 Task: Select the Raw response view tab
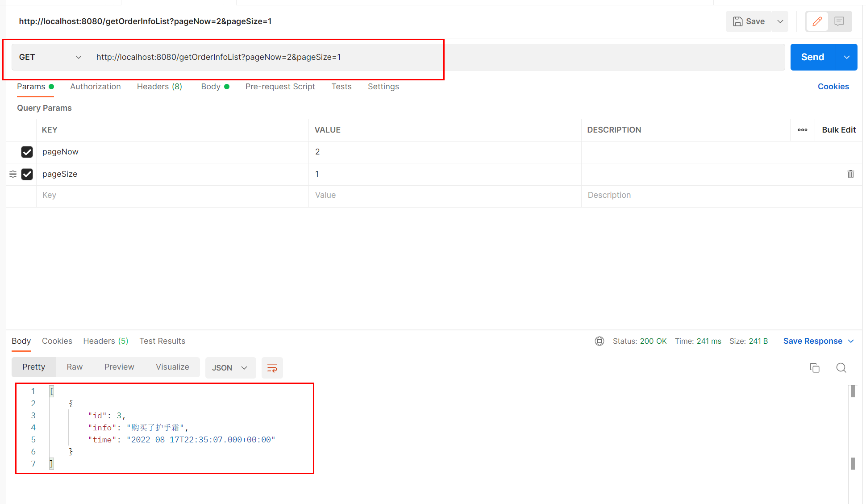coord(75,367)
